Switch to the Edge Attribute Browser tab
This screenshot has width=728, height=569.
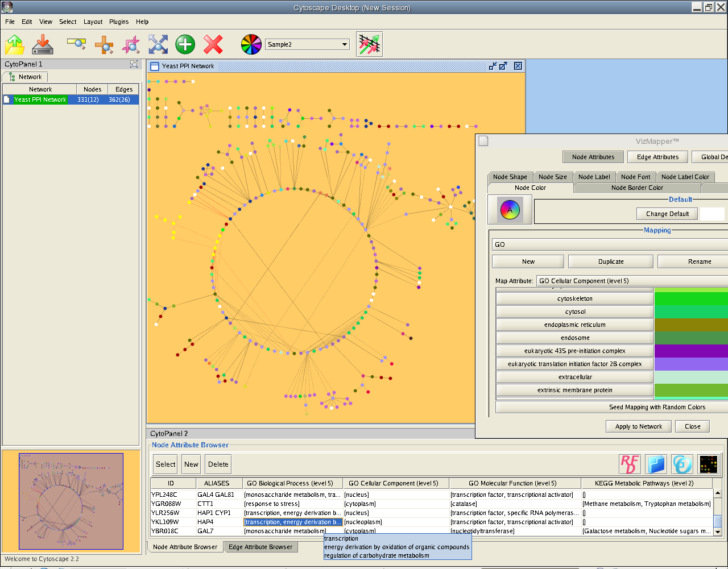(x=260, y=547)
